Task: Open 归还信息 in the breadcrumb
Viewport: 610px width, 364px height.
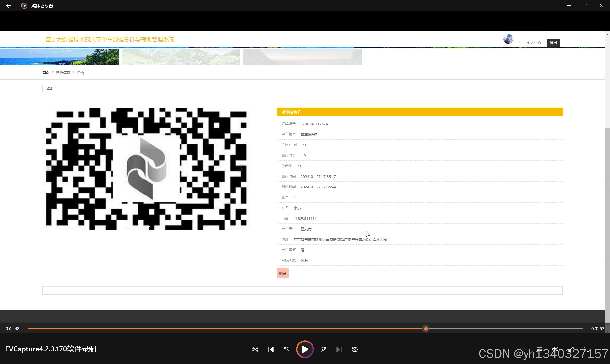Action: click(x=63, y=73)
